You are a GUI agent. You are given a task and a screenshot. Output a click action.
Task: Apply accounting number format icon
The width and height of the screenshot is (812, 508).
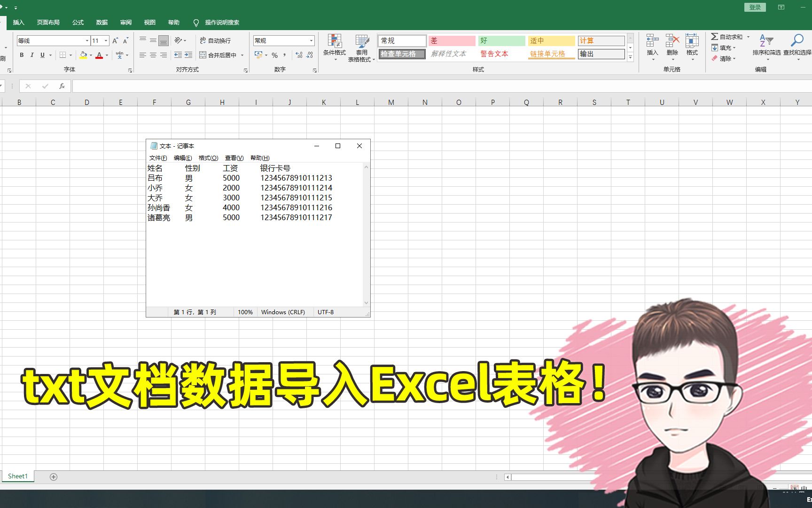[258, 55]
